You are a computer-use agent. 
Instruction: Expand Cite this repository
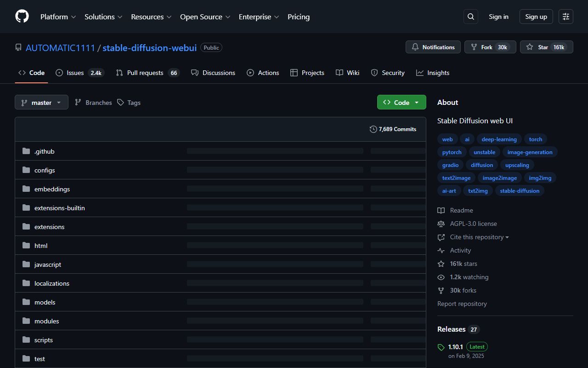click(478, 237)
